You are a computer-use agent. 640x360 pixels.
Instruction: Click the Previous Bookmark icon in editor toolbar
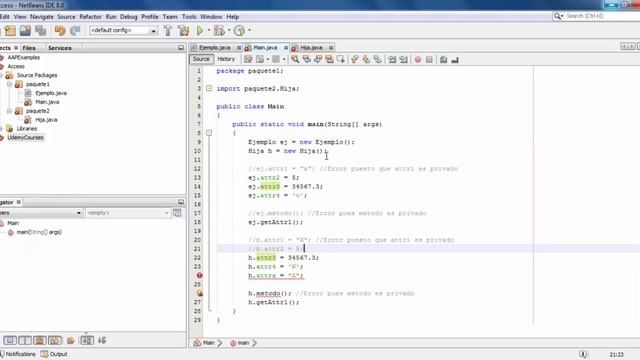coord(354,60)
